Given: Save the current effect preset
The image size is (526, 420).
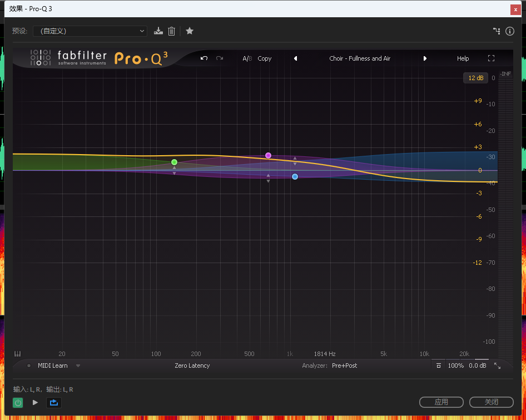Looking at the screenshot, I should 158,31.
